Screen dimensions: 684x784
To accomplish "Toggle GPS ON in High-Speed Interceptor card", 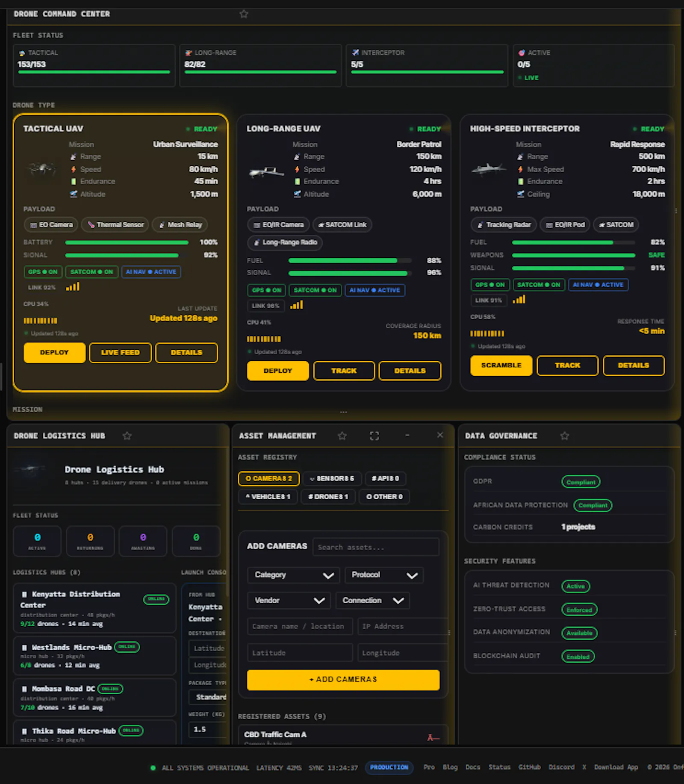I will (x=490, y=285).
